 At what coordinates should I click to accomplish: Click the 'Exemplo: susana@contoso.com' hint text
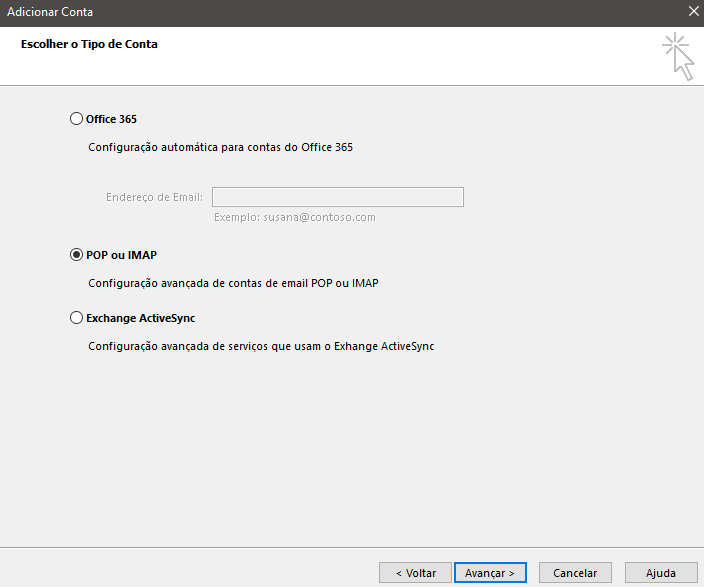coord(295,217)
